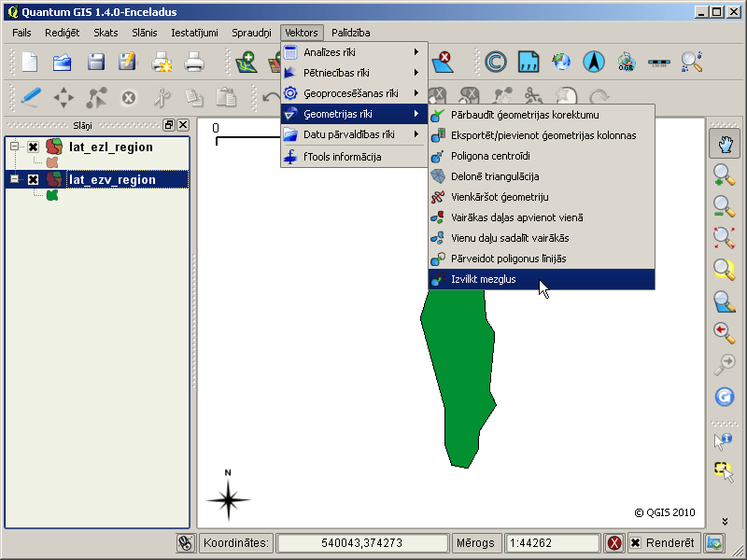Open the Copyright Label plugin icon
Screen dimensions: 747x560
click(x=496, y=62)
